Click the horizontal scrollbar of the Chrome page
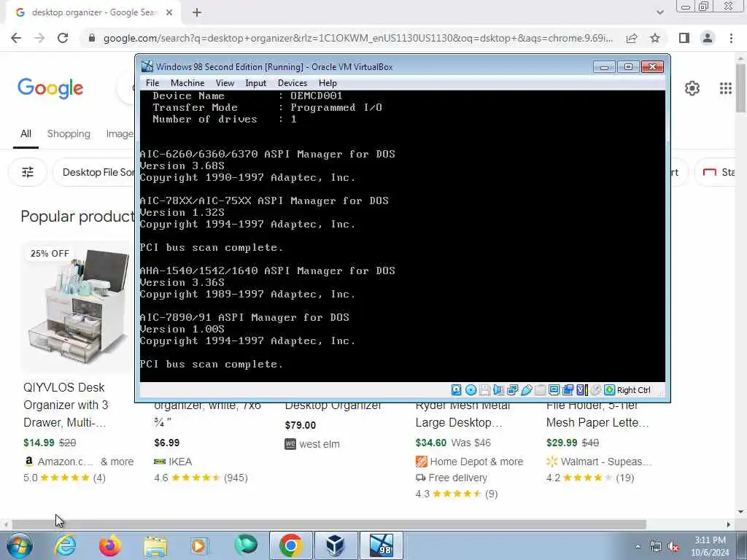 pyautogui.click(x=329, y=524)
